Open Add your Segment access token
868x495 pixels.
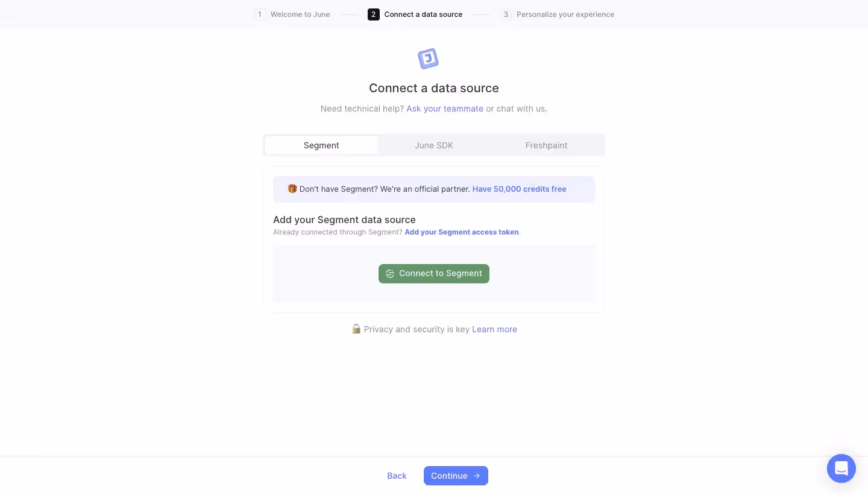(462, 232)
